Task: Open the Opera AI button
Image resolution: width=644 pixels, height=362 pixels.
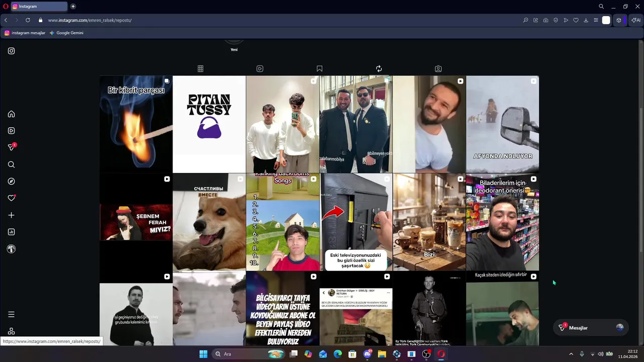Action: [636, 20]
